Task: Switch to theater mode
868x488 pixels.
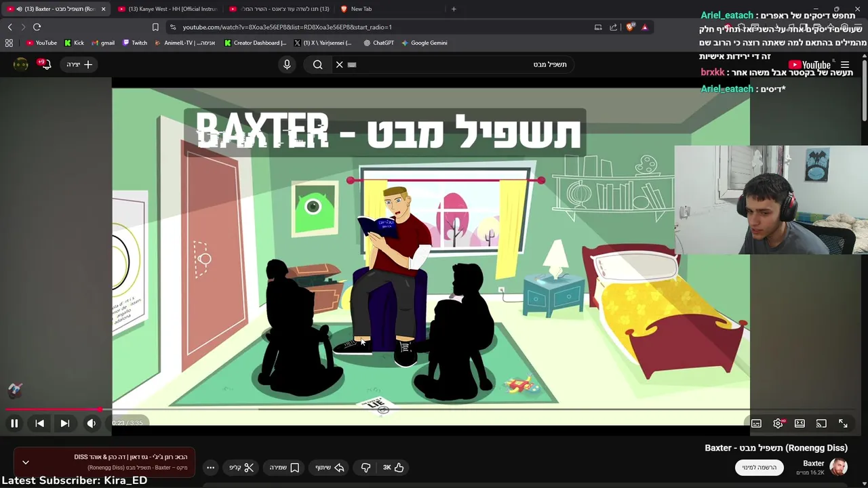Action: tap(800, 423)
